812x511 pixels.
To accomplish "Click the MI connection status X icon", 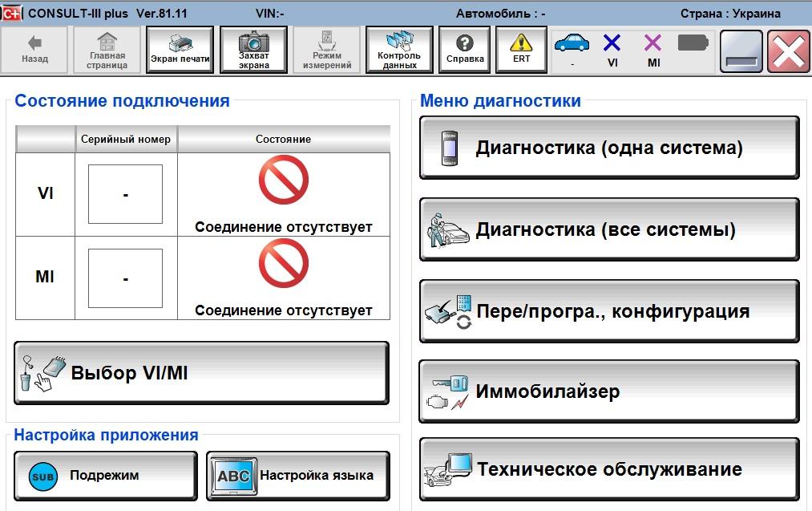I will [653, 43].
